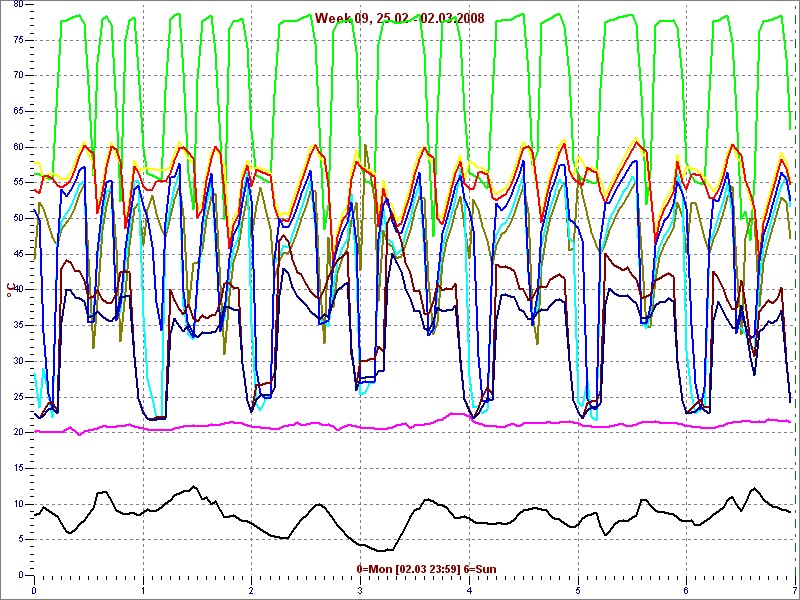Click the 55 tick label on the vertical axis

[x=18, y=183]
